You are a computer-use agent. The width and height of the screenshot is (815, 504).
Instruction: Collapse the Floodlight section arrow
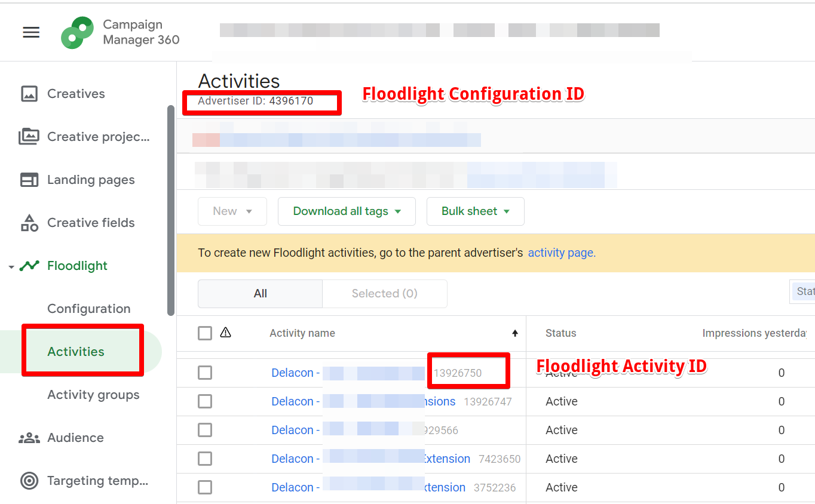click(x=11, y=267)
